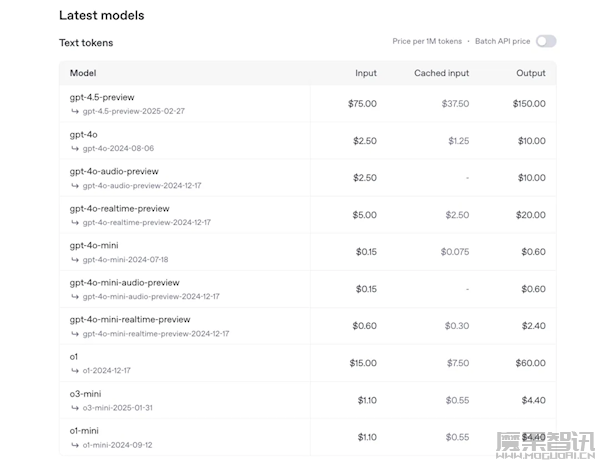Screen dimensions: 600x464
Task: Click the o3-mini model name
Action: pyautogui.click(x=85, y=394)
